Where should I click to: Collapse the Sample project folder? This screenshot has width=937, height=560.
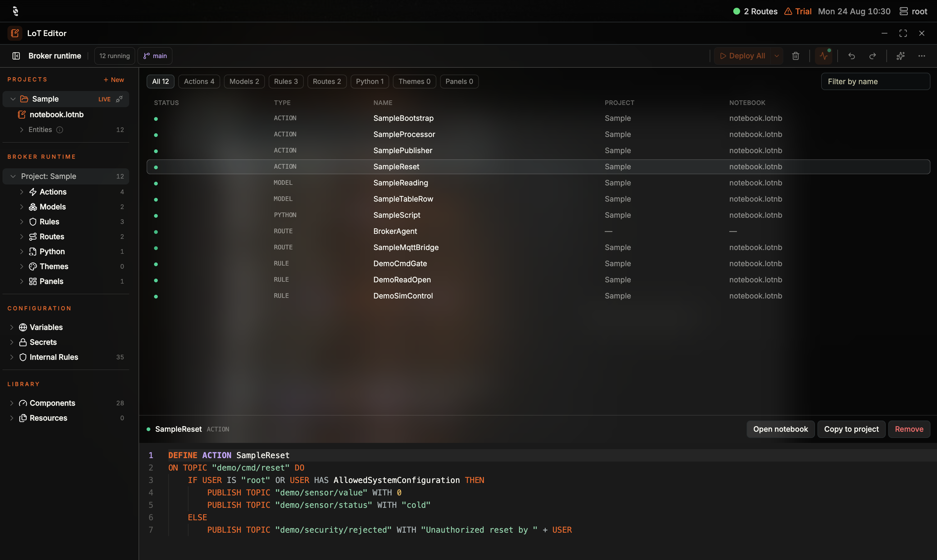(13, 99)
